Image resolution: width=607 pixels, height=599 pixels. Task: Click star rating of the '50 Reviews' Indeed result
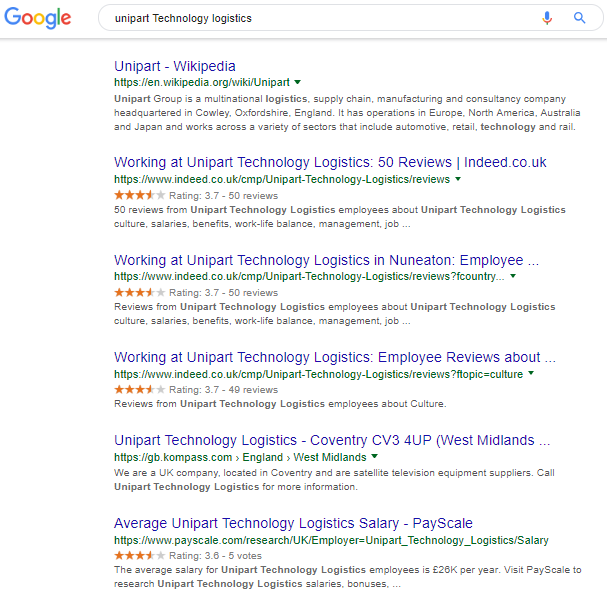pos(139,195)
